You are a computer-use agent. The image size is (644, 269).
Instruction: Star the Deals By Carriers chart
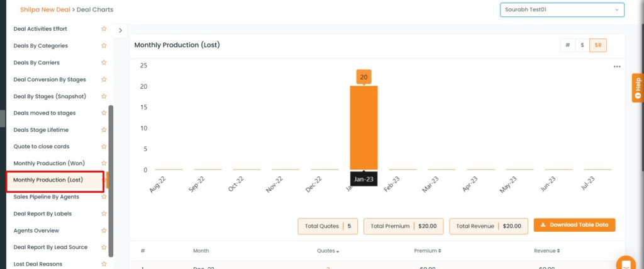point(104,62)
